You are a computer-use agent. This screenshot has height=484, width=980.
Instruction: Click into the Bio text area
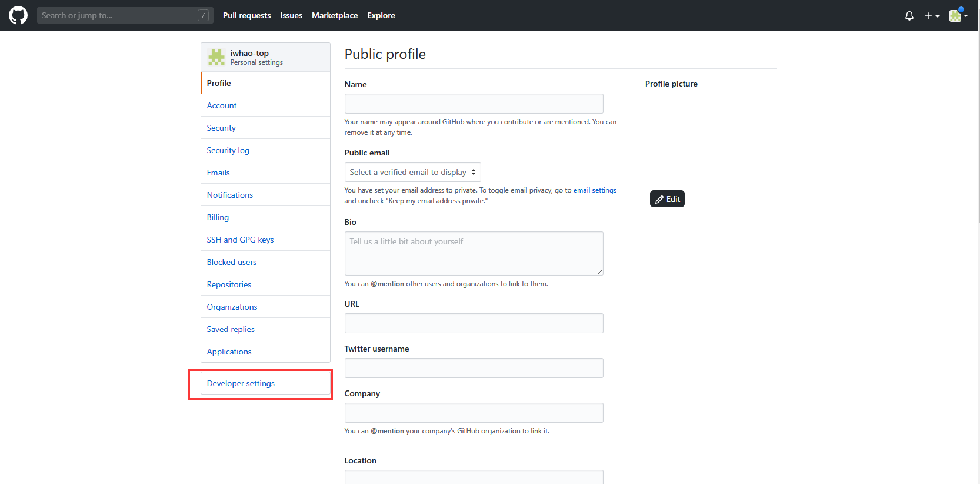pos(474,253)
